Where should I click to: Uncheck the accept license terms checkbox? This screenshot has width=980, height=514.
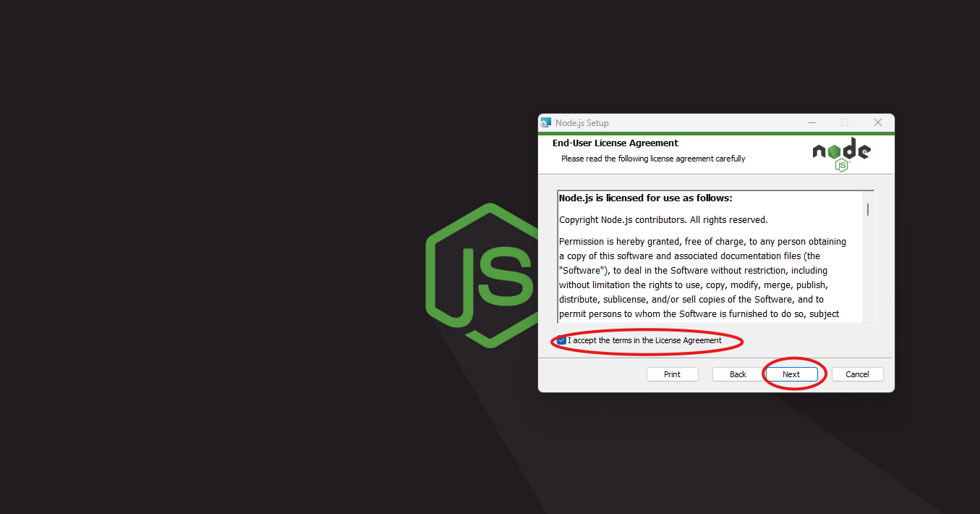[x=562, y=340]
